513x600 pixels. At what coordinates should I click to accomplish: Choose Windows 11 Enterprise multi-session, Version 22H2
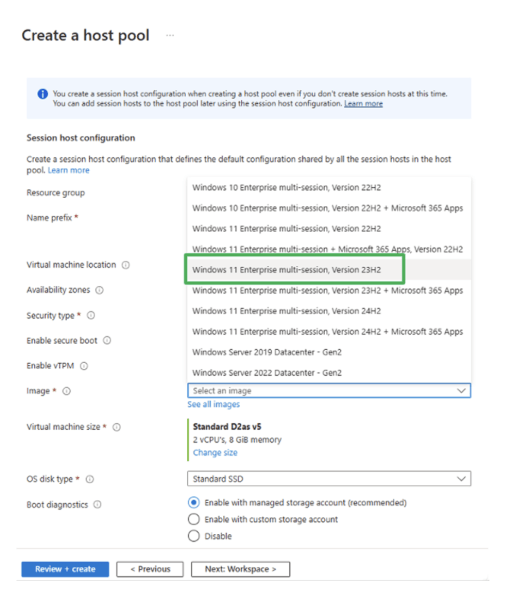click(329, 229)
